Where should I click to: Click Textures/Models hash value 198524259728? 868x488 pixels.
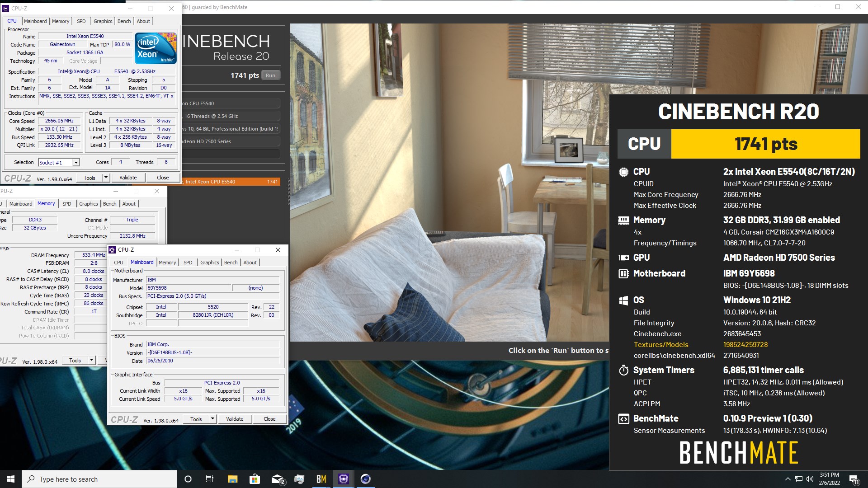point(745,345)
